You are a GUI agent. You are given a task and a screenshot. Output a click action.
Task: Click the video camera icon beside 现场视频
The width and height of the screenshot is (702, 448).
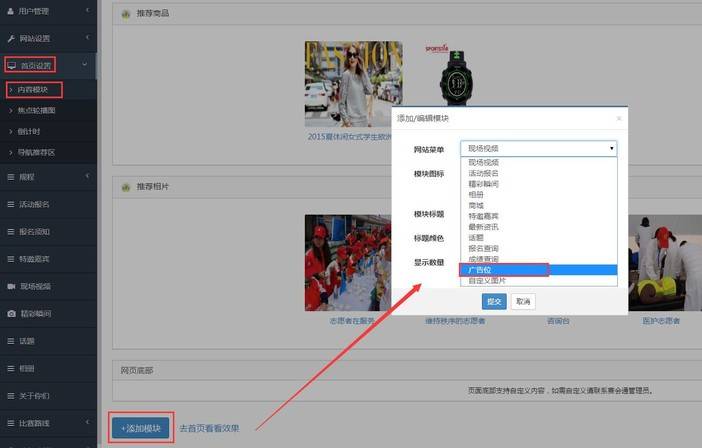(11, 286)
